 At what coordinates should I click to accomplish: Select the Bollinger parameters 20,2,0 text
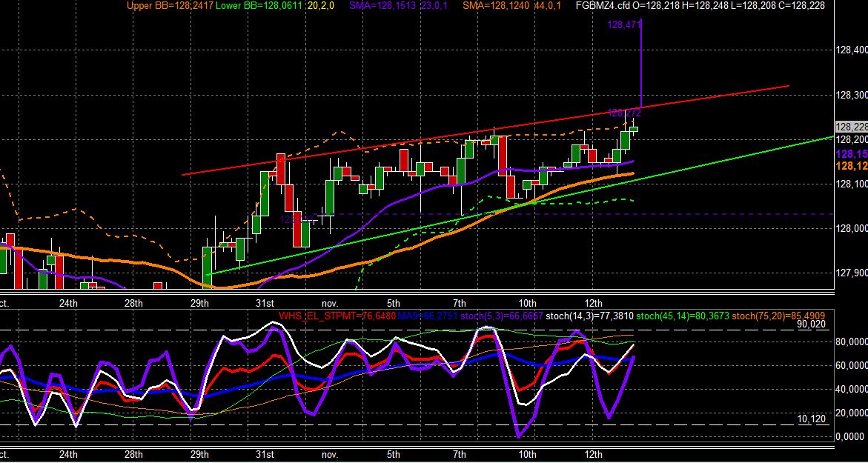coord(321,5)
